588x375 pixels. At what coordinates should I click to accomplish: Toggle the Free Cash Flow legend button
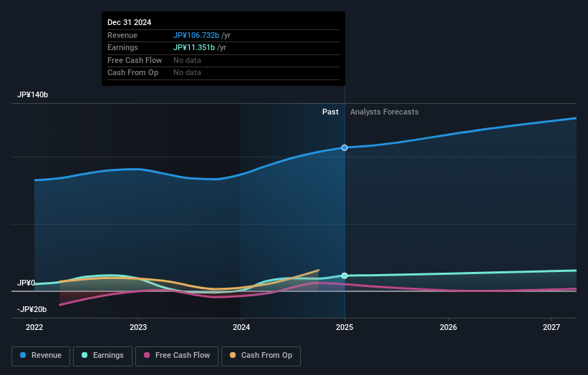[x=177, y=356]
